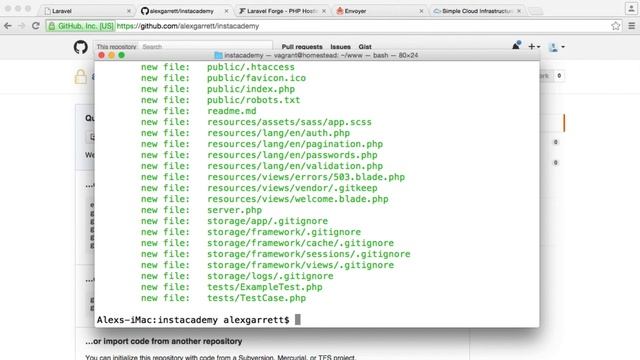640x360 pixels.
Task: Bookmark this page with the star icon
Action: [x=616, y=26]
